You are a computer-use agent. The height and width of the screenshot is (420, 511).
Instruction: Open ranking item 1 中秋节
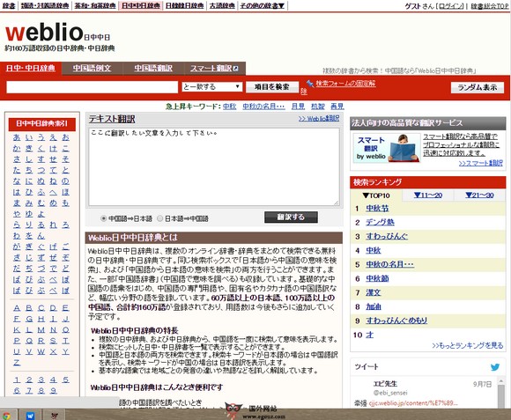[377, 209]
